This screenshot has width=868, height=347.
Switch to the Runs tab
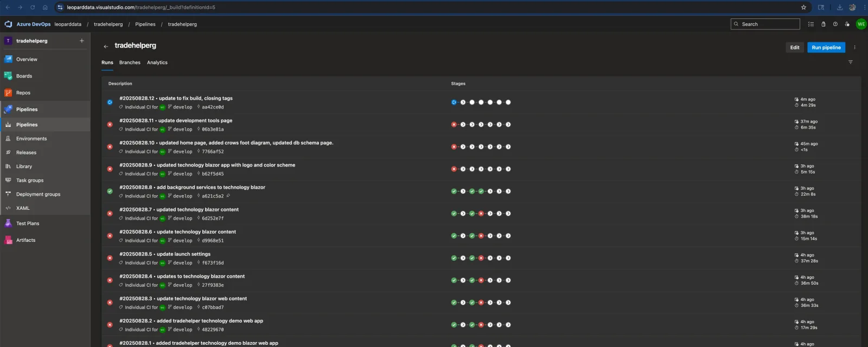pyautogui.click(x=107, y=62)
